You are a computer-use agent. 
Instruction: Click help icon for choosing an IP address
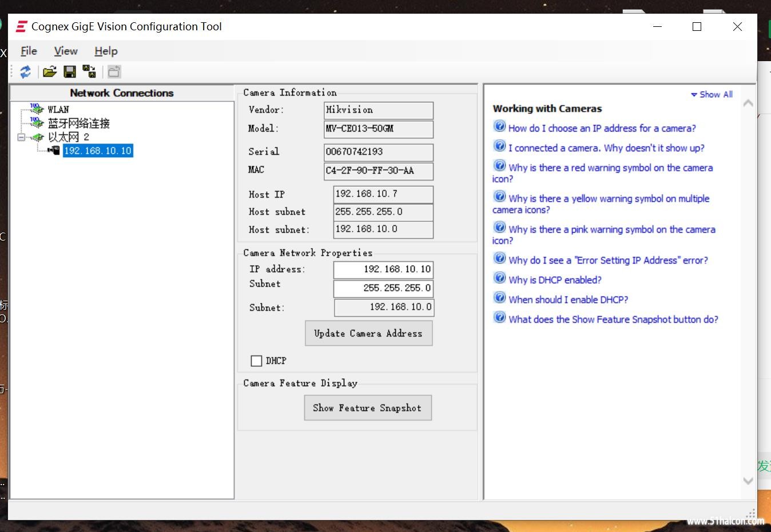[499, 126]
